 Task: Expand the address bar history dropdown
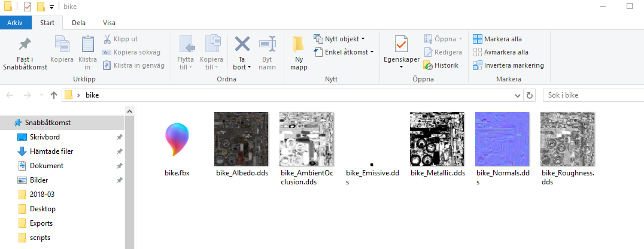(518, 95)
